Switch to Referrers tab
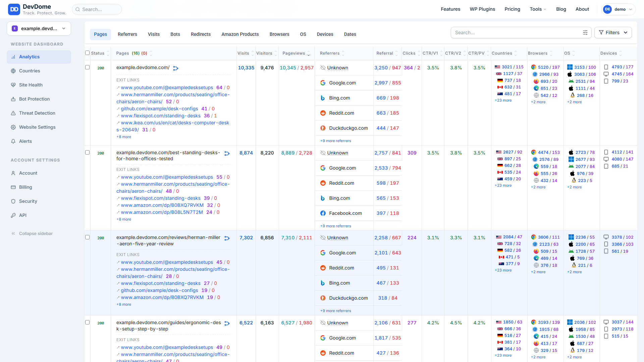The height and width of the screenshot is (362, 644). click(127, 34)
